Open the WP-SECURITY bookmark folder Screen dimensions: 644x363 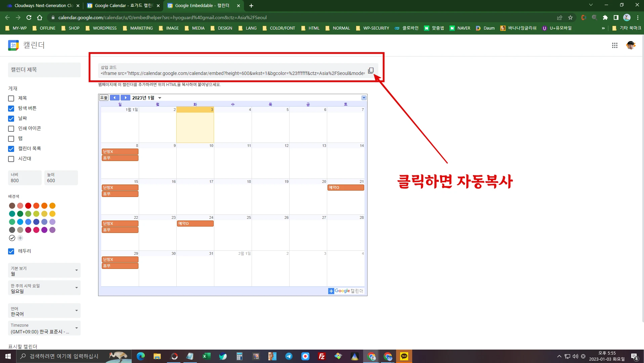tap(373, 28)
